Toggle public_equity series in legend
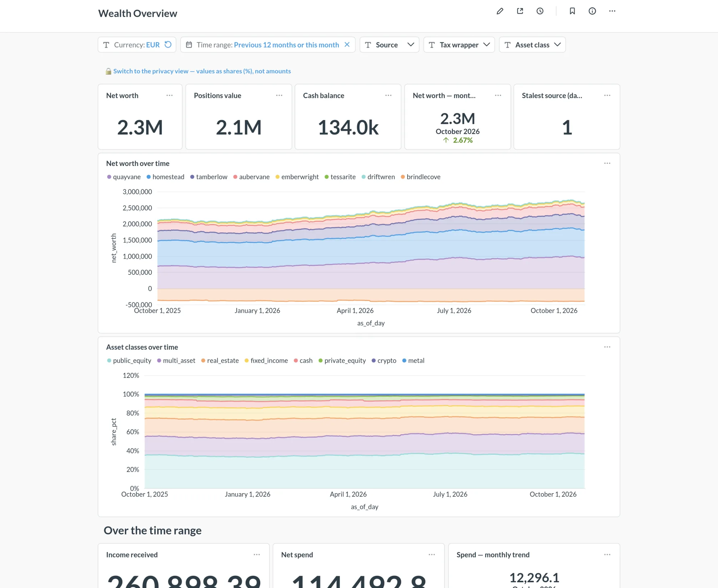This screenshot has height=588, width=718. click(129, 361)
